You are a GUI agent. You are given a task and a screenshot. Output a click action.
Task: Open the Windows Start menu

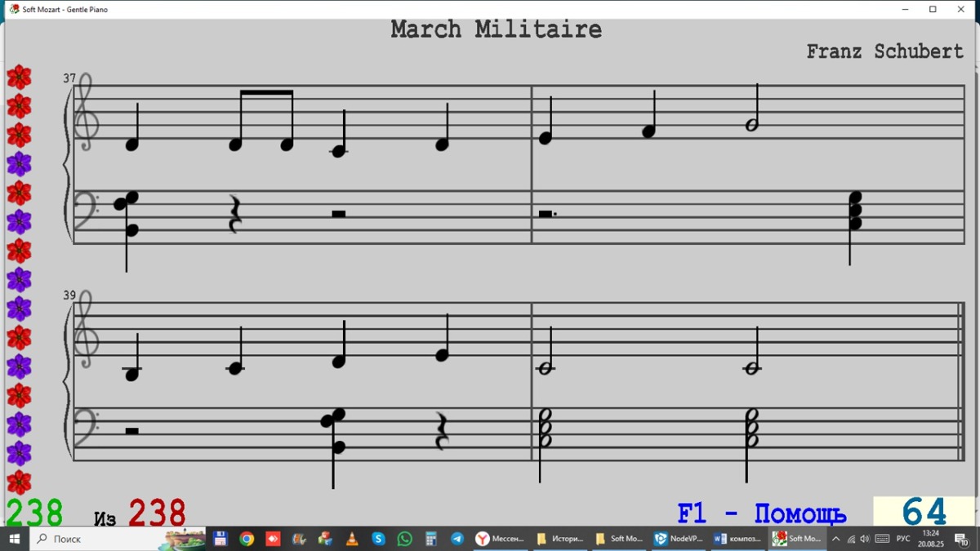click(x=14, y=539)
